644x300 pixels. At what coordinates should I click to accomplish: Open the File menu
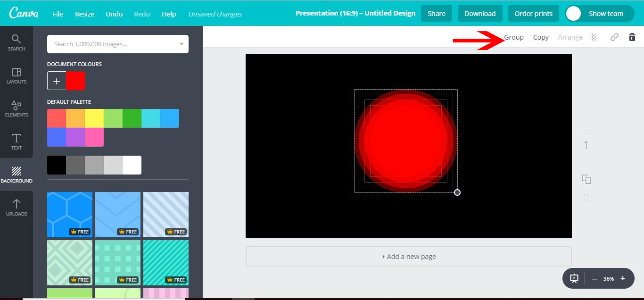click(x=58, y=14)
